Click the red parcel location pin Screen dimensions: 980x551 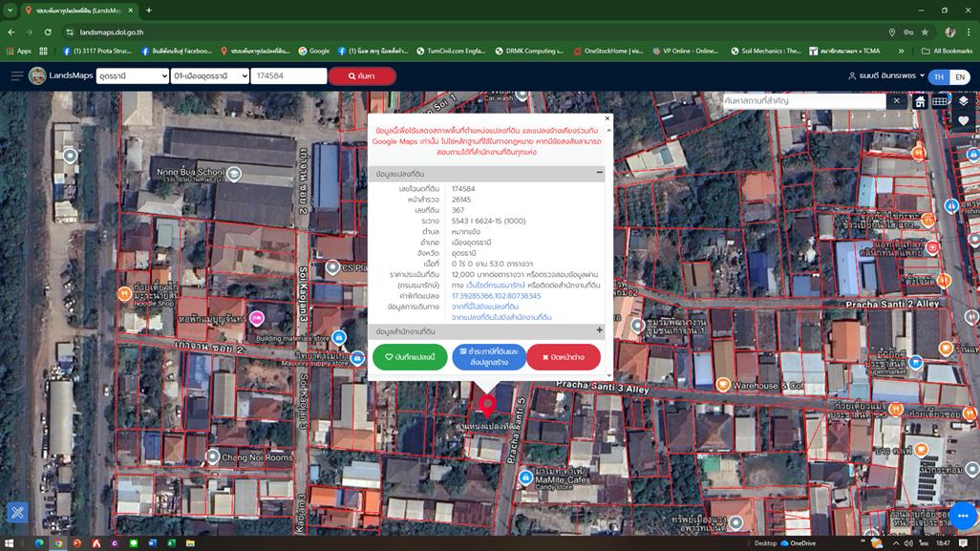[x=487, y=403]
